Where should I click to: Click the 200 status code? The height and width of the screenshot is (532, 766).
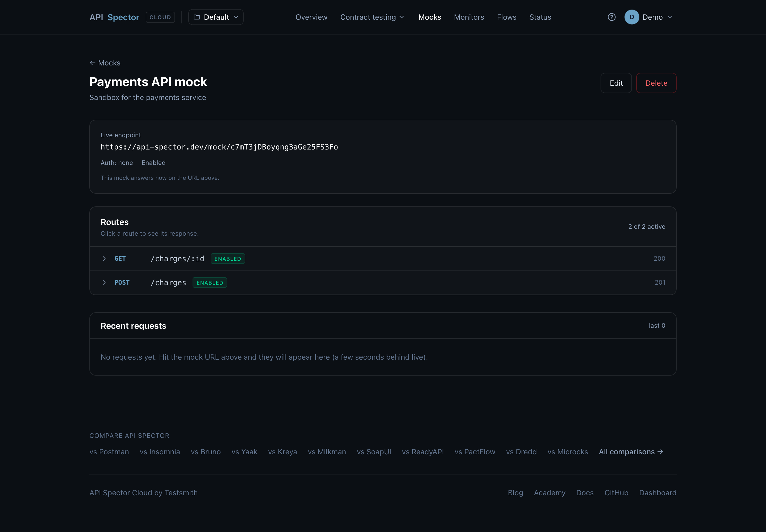pyautogui.click(x=659, y=259)
